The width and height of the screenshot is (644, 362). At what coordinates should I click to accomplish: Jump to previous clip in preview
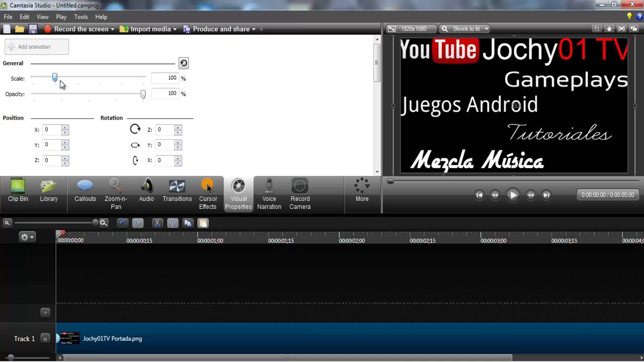[479, 195]
